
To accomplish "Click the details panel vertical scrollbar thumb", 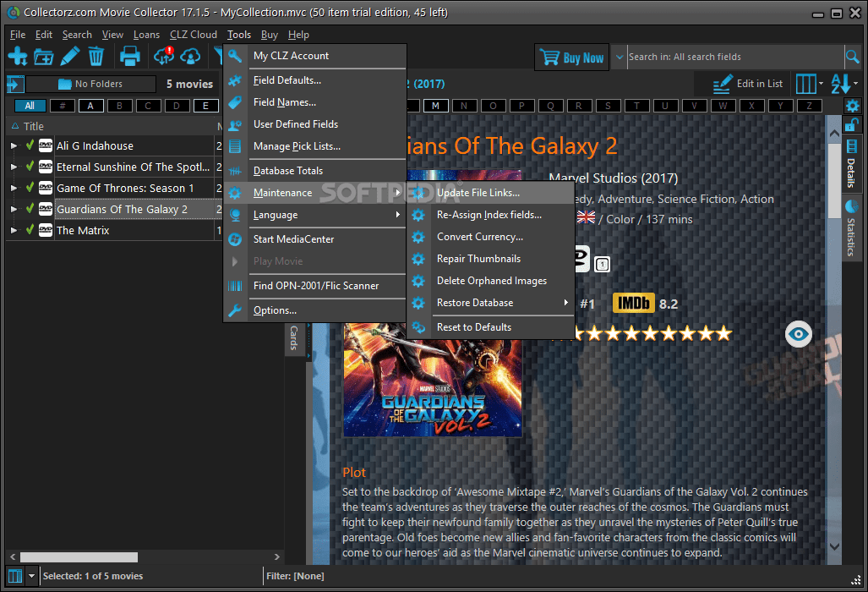I will [x=834, y=180].
